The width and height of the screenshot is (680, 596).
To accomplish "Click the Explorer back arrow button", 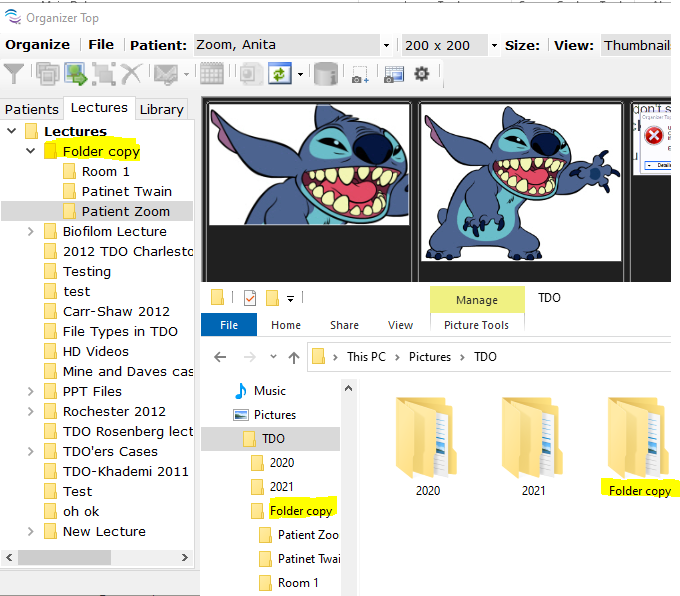I will [220, 357].
